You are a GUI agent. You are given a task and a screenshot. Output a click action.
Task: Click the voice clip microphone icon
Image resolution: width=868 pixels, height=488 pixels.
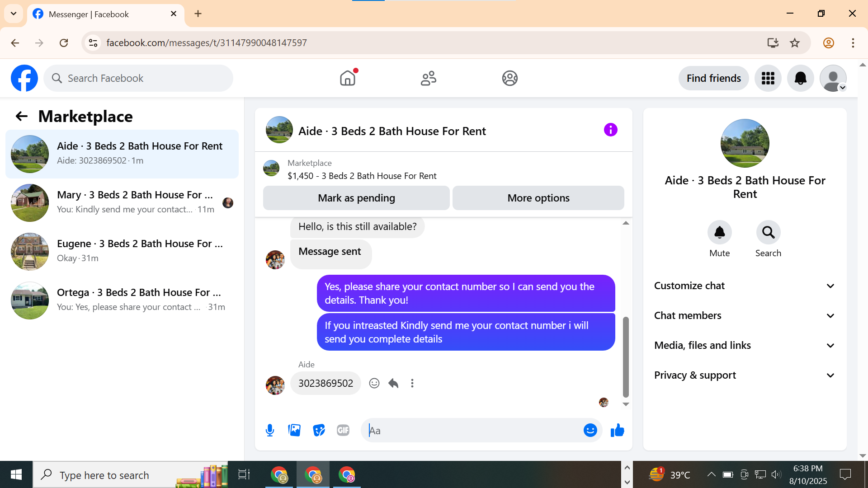270,430
